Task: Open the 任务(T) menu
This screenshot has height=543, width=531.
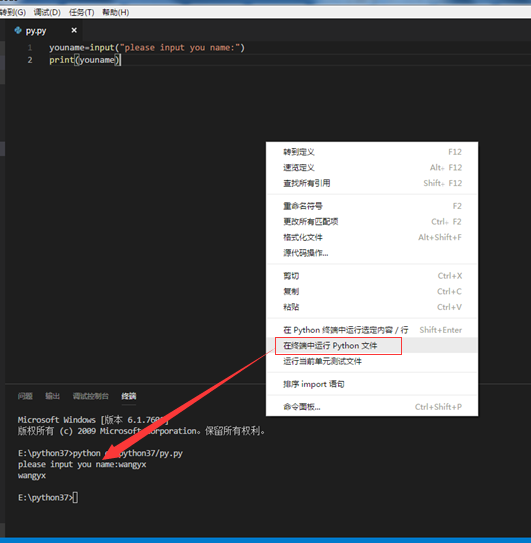Action: (81, 12)
